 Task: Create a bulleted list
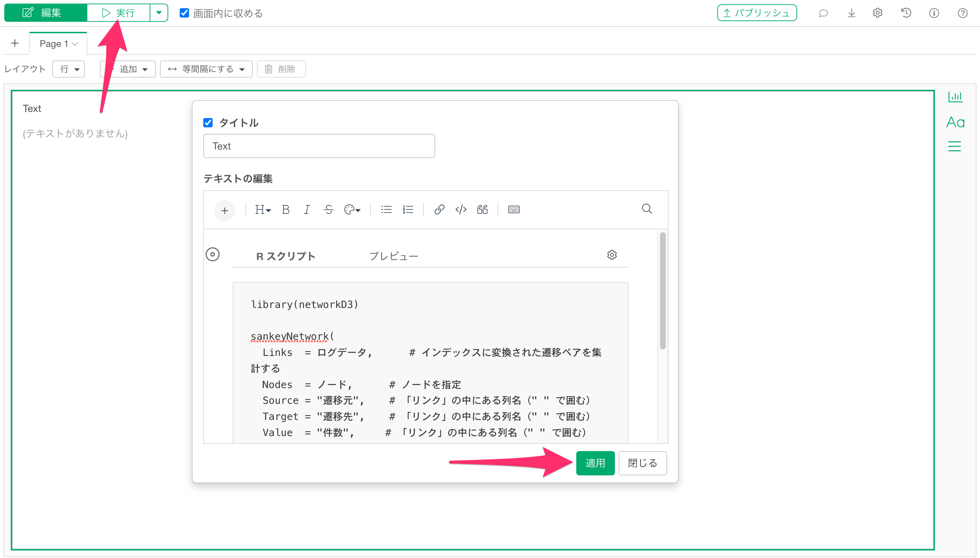click(x=386, y=210)
